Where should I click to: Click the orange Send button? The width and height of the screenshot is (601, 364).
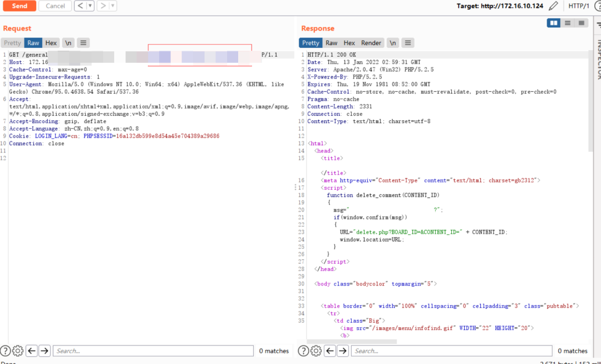[x=19, y=6]
